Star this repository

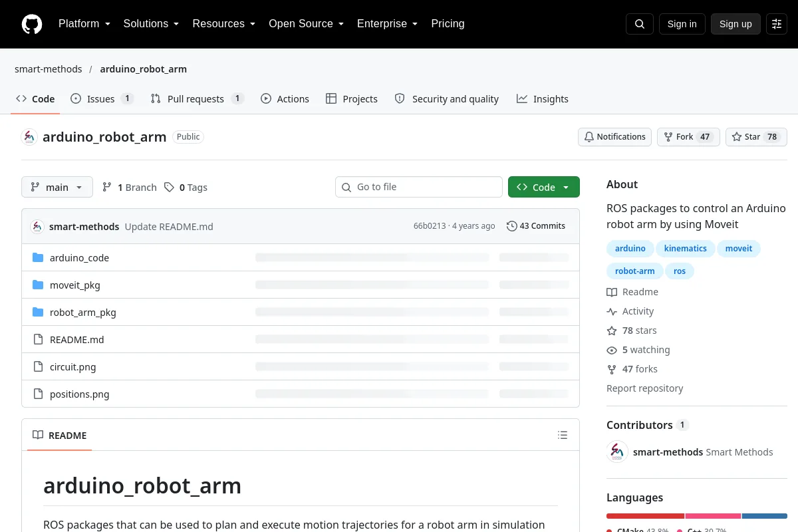tap(756, 137)
